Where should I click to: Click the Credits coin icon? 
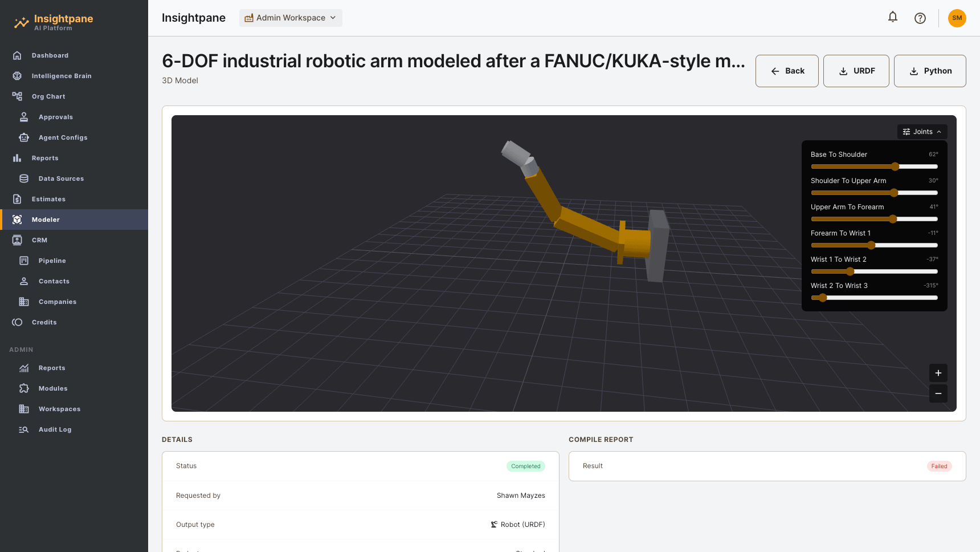coord(17,322)
